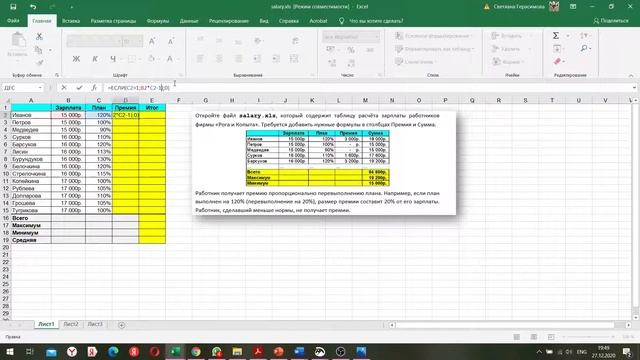Click the Format Painter brush icon
640x360 pixels.
point(40,62)
